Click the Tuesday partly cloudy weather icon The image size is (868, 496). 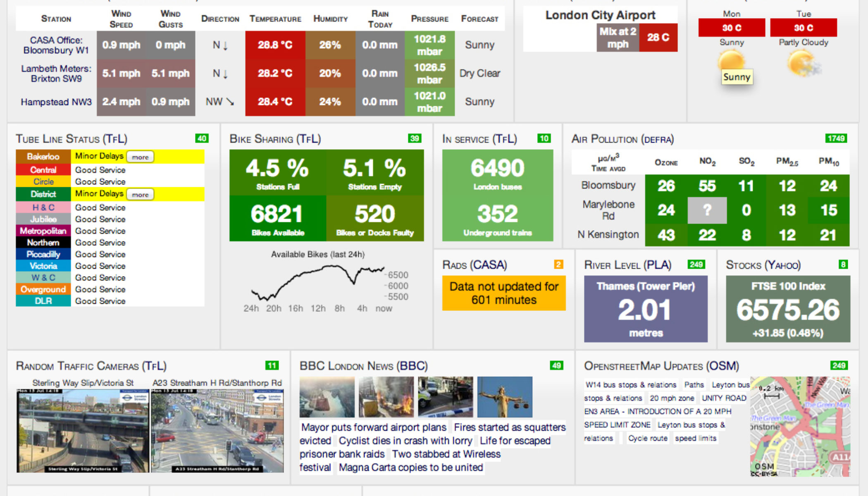tap(803, 63)
